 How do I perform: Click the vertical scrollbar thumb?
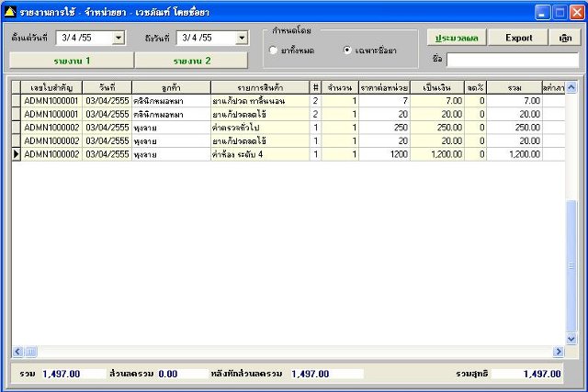point(571,266)
